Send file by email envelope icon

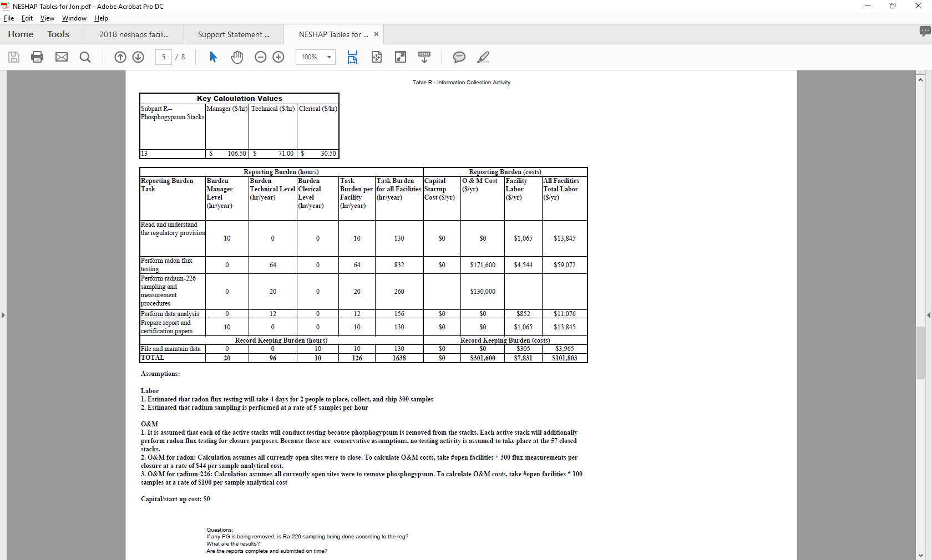pos(62,57)
